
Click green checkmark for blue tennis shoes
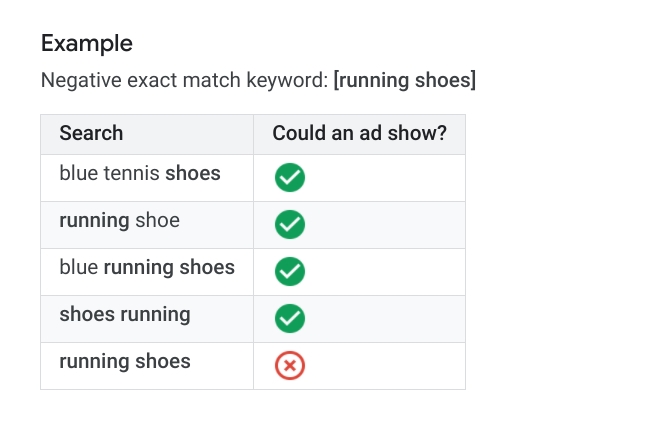289,178
